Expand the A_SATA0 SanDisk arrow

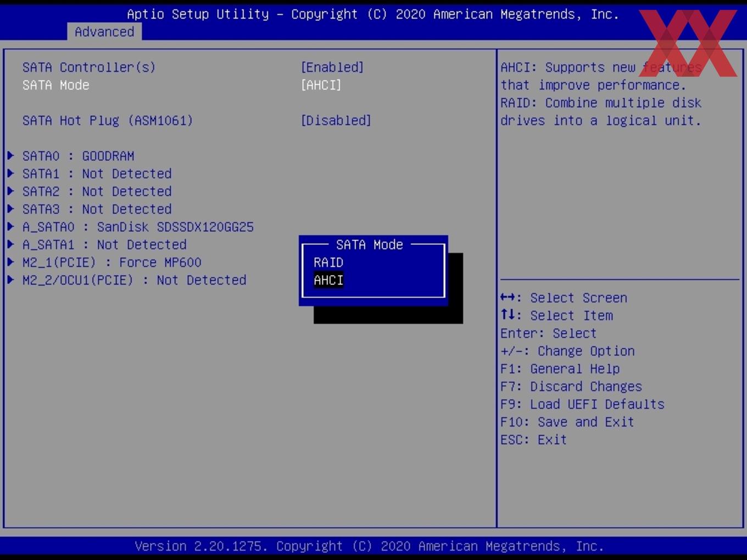click(10, 227)
